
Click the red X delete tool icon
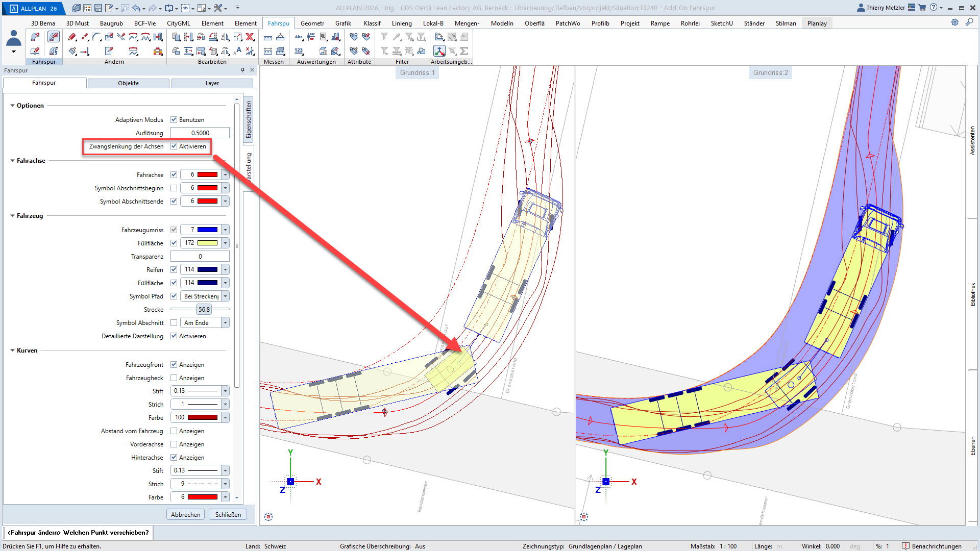point(250,37)
